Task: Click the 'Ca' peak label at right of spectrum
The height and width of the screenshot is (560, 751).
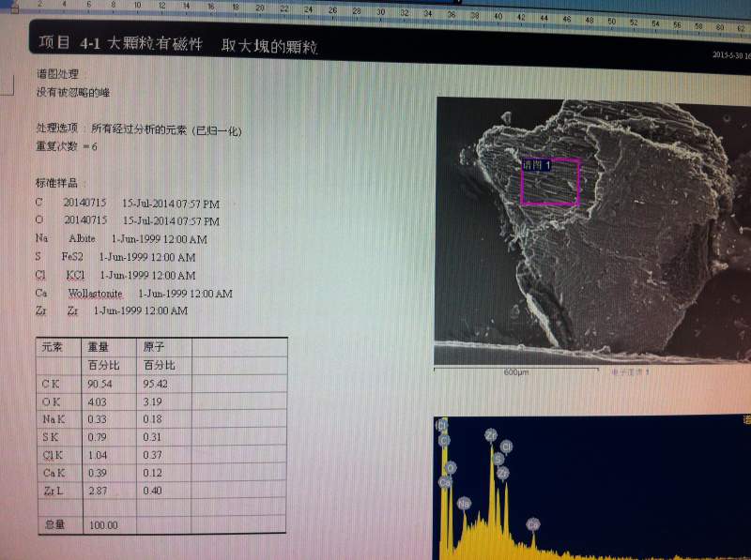Action: pyautogui.click(x=533, y=524)
